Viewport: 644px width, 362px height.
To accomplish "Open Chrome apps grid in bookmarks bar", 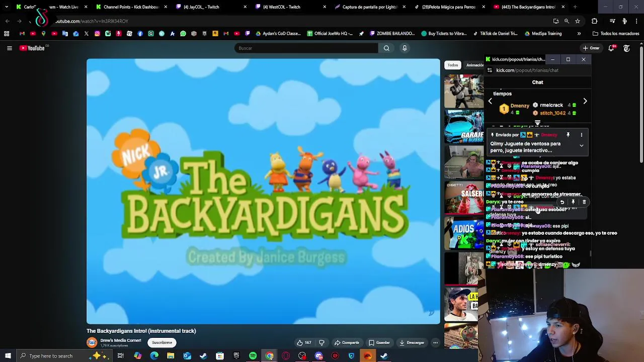I will click(x=7, y=34).
